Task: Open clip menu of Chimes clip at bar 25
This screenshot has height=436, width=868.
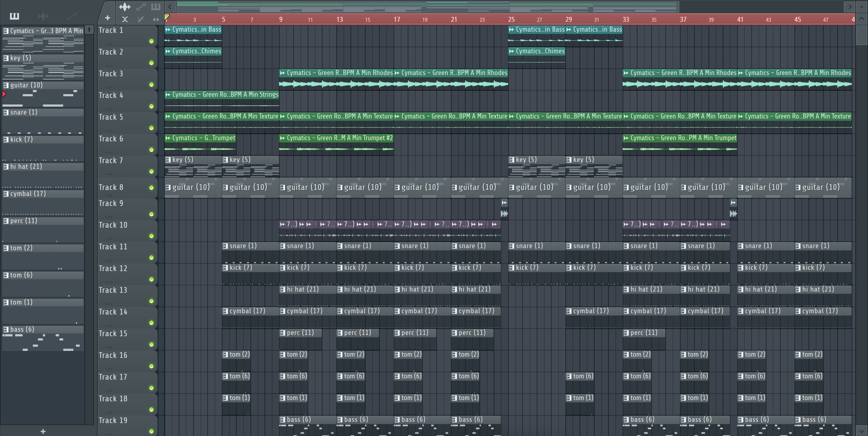Action: (x=511, y=51)
